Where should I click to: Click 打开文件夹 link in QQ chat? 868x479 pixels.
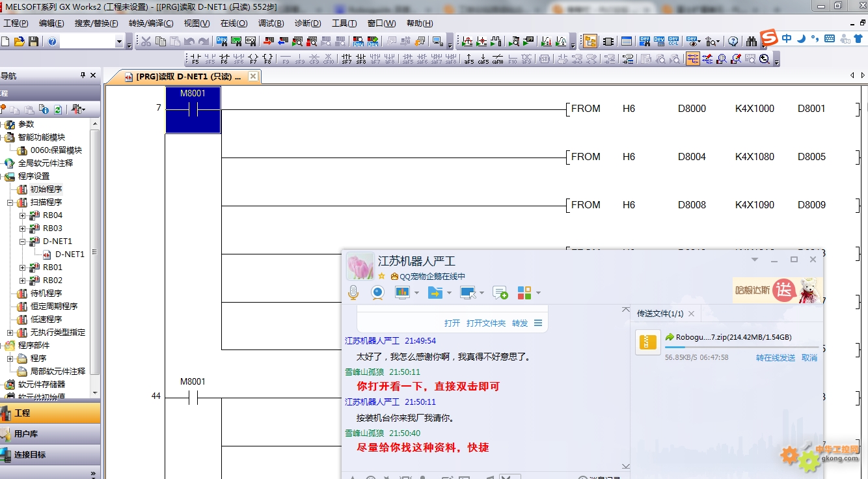coord(485,323)
